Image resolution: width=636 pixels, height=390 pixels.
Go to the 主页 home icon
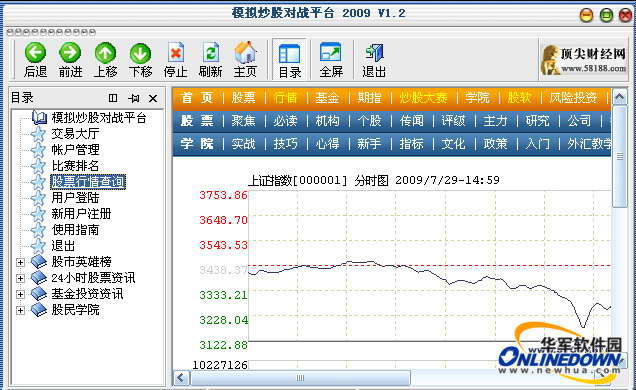[x=245, y=53]
